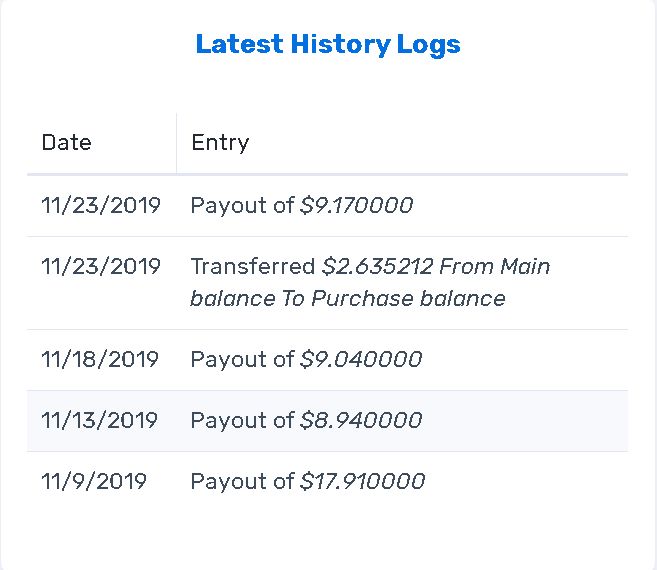Click the Latest History Logs heading

[328, 45]
